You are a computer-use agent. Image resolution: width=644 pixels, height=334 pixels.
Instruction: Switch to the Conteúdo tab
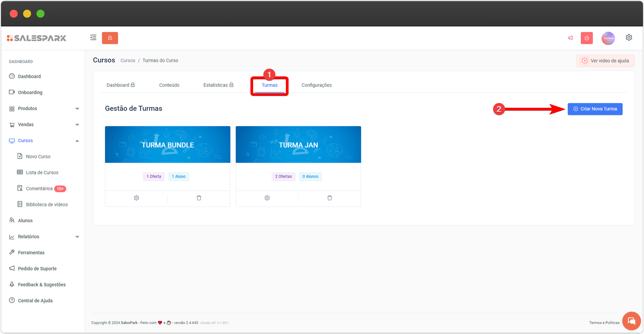[169, 85]
